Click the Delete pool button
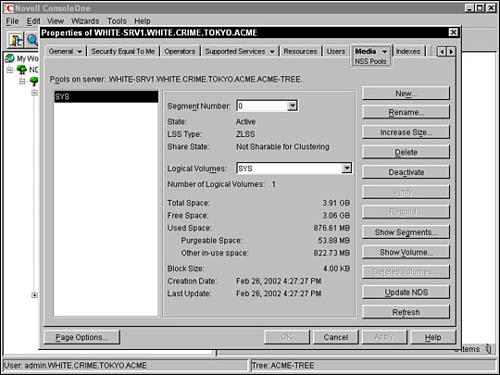 406,152
